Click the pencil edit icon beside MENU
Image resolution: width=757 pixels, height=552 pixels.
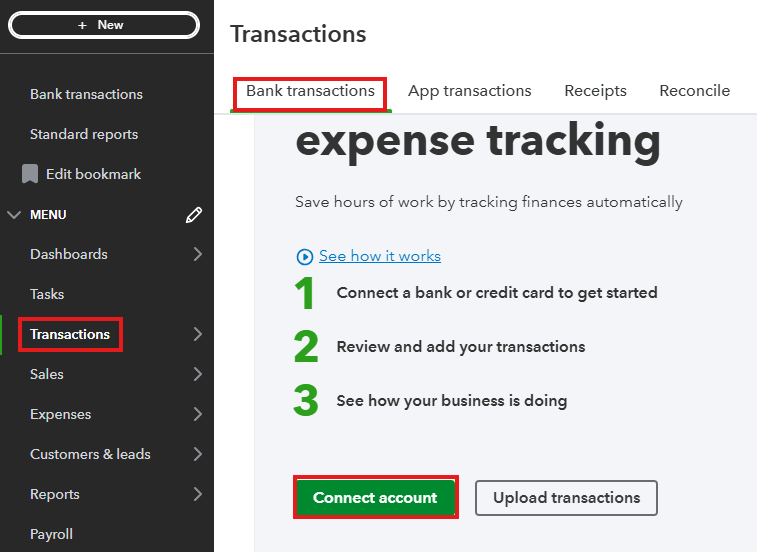coord(194,214)
